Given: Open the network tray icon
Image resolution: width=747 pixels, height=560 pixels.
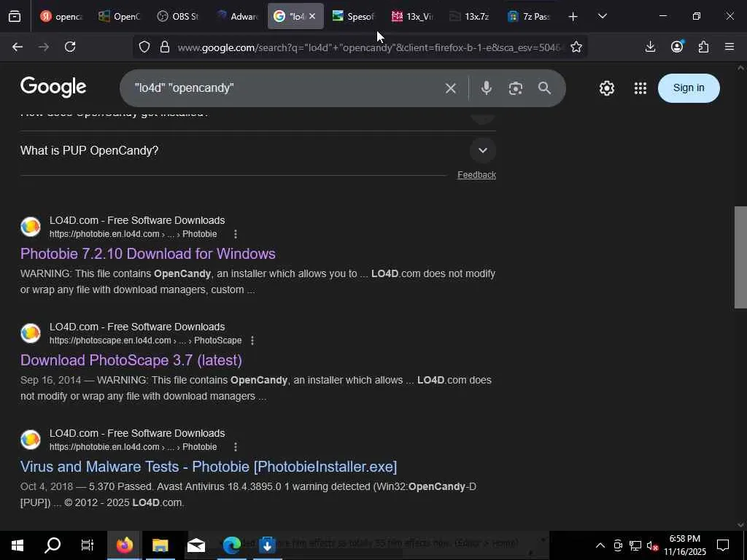Looking at the screenshot, I should tap(635, 545).
